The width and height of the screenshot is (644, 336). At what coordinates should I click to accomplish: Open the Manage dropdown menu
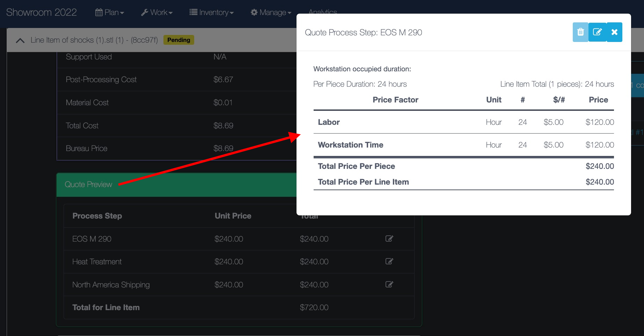(271, 13)
